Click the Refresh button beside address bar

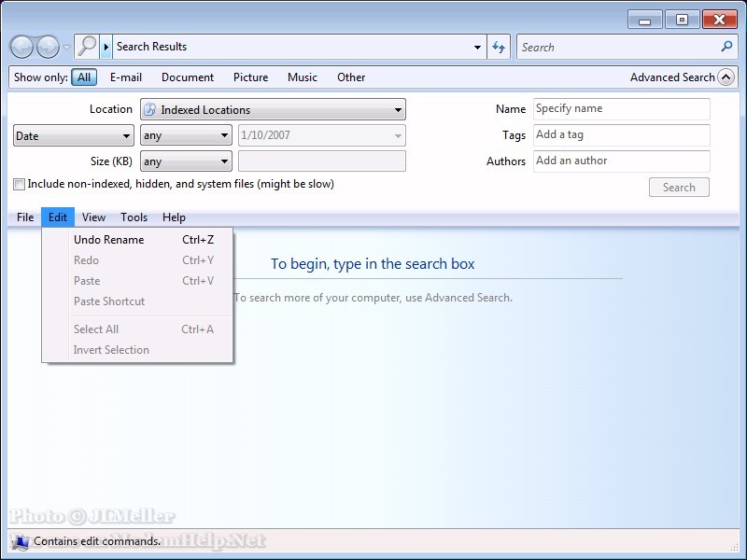tap(500, 47)
